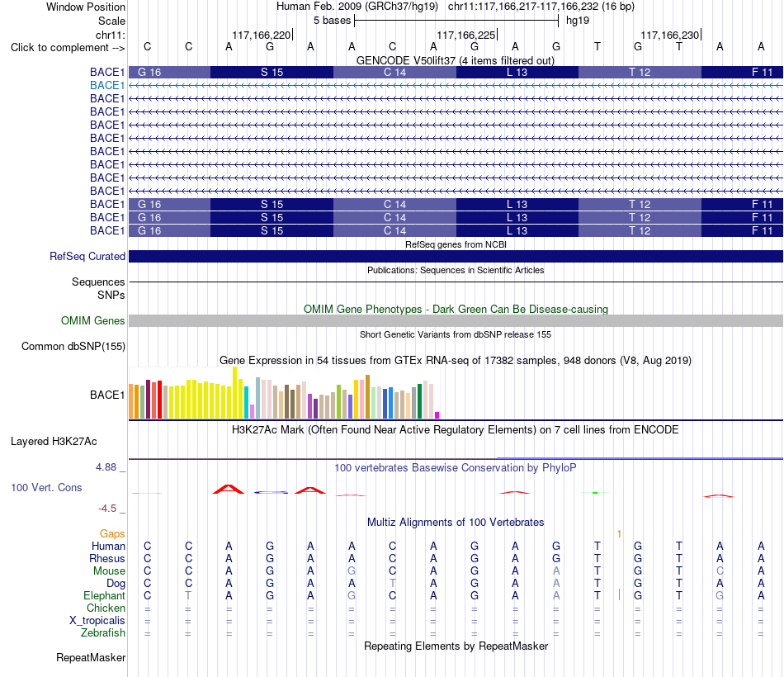
Task: Click the Scale track label
Action: 111,21
